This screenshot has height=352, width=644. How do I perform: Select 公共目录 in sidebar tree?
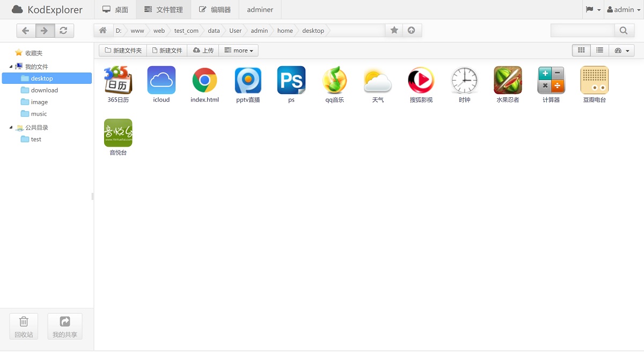click(x=36, y=127)
